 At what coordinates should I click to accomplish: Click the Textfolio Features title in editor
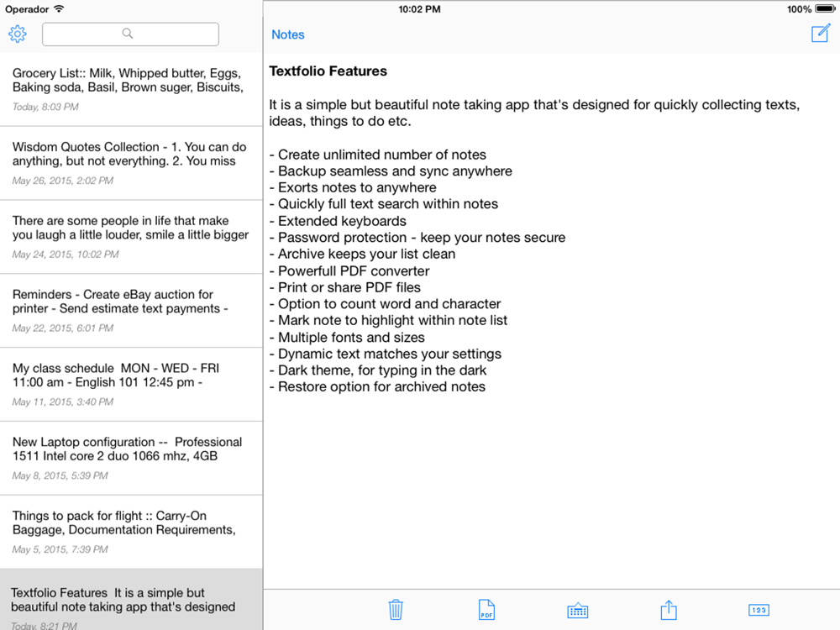tap(328, 71)
